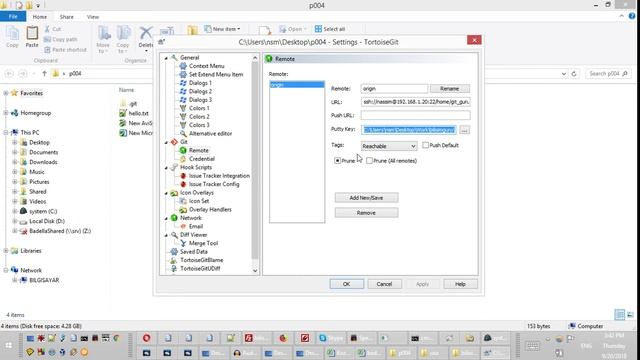
Task: Open Explorer File menu
Action: (13, 17)
